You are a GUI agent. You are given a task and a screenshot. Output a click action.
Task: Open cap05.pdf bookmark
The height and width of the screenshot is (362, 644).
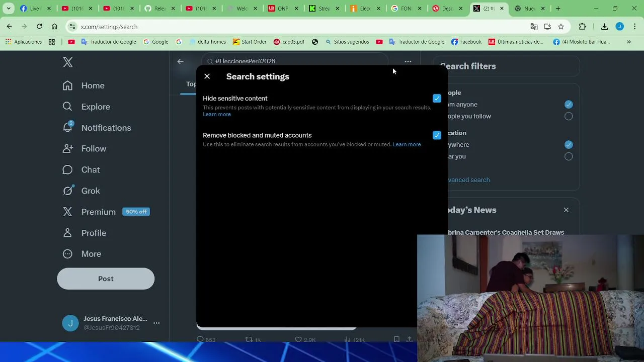click(289, 42)
